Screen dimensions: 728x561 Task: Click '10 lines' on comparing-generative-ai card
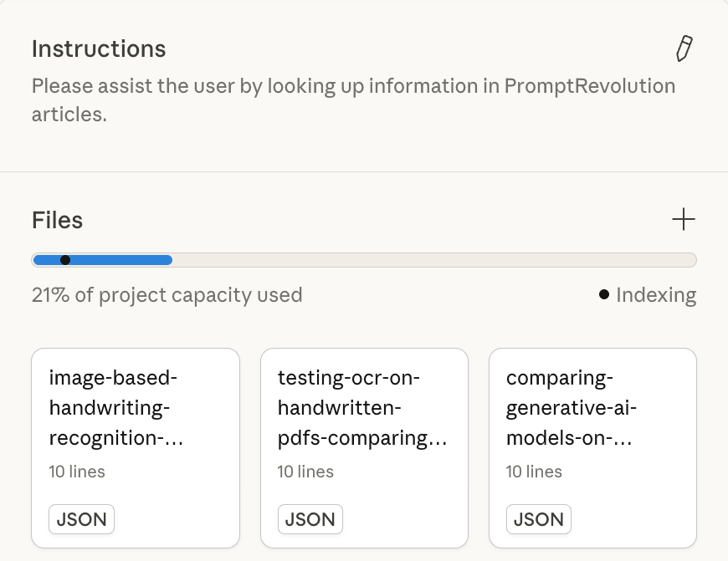click(534, 472)
